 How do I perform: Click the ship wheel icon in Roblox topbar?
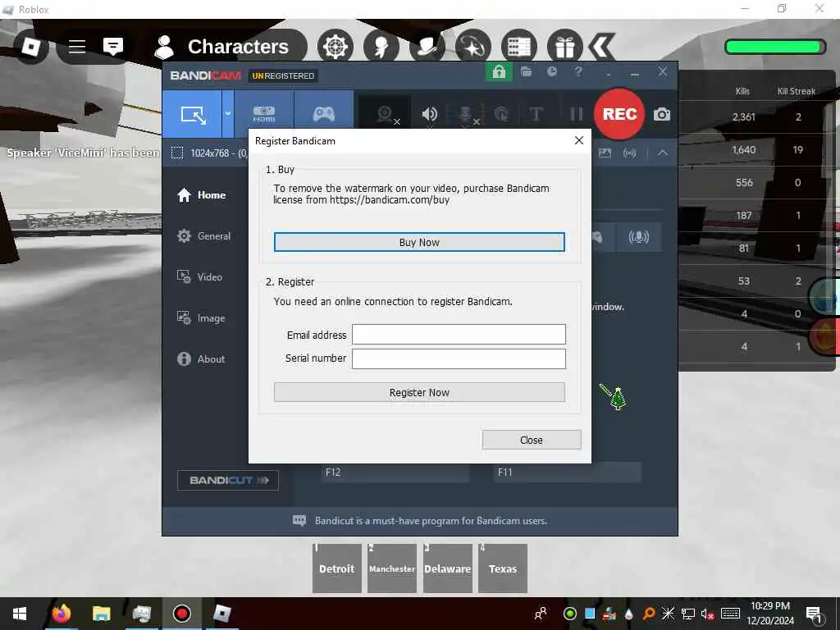click(336, 47)
